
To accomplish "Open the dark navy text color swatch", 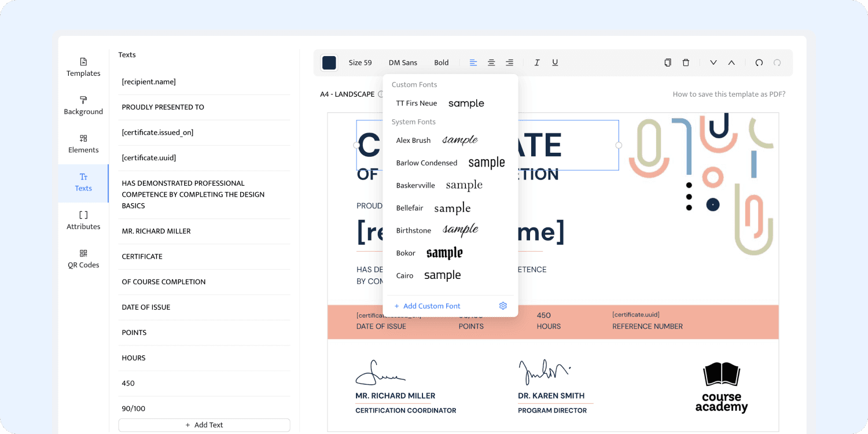I will click(x=329, y=62).
